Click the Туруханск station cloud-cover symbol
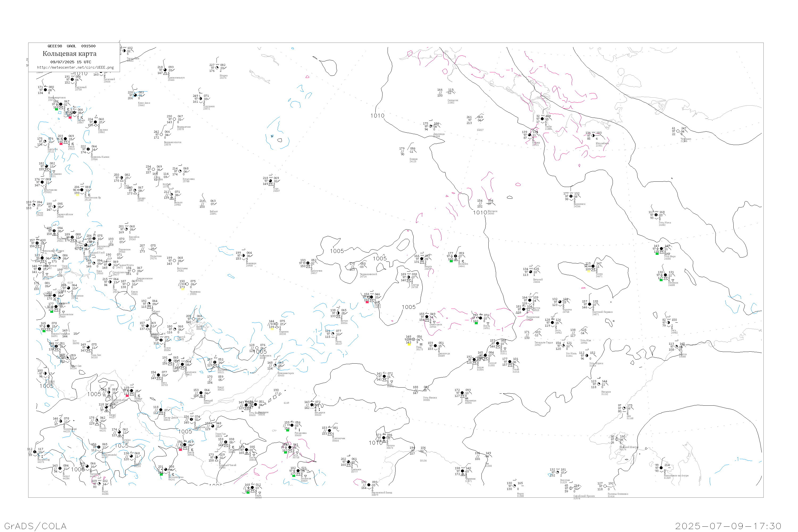 point(201,99)
